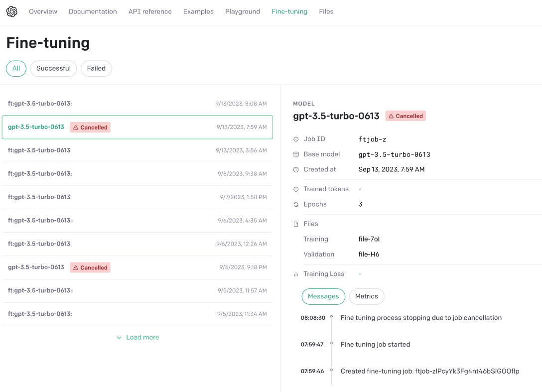Click the Load more chevron arrow

point(119,338)
